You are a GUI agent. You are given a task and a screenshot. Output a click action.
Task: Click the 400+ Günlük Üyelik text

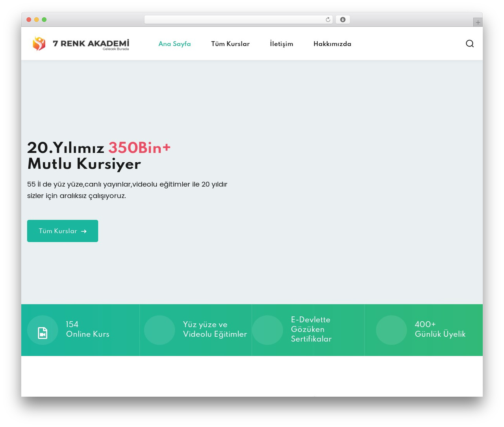pos(440,329)
